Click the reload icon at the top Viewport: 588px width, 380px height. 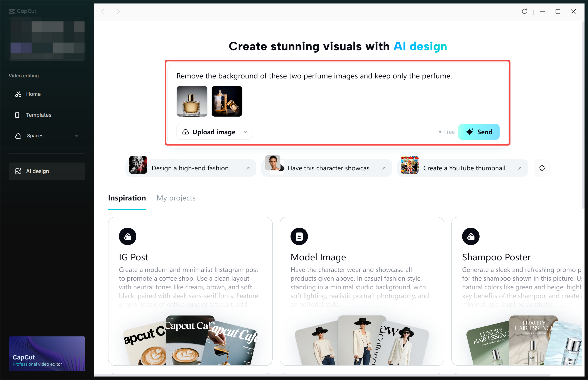pos(525,11)
